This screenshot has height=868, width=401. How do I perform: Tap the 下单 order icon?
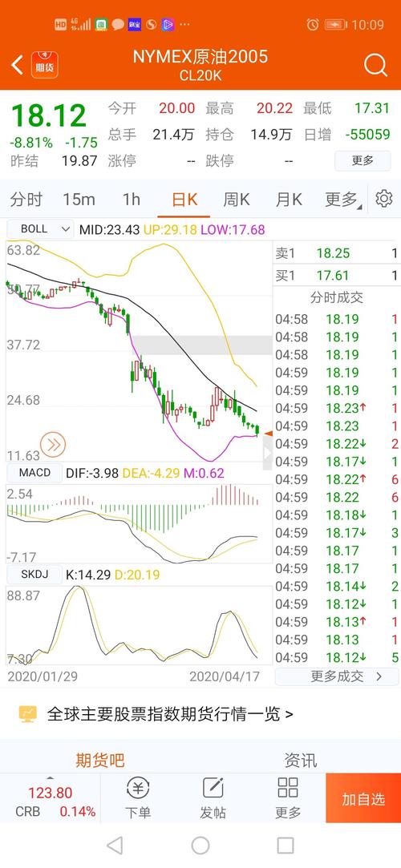(138, 797)
